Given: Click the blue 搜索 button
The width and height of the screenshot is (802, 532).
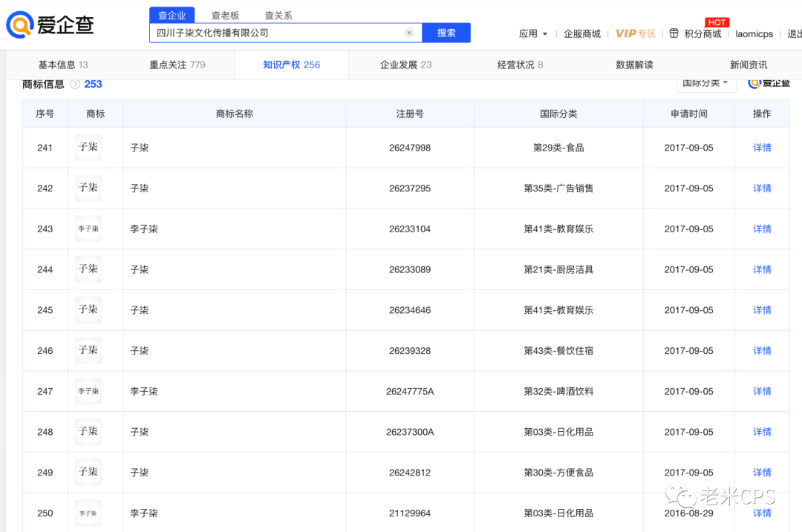Looking at the screenshot, I should pyautogui.click(x=446, y=33).
